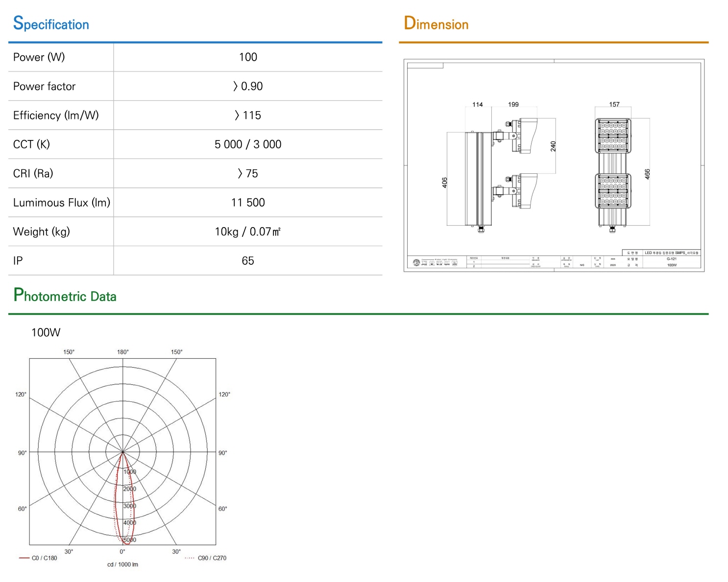This screenshot has width=728, height=582.
Task: Click the Power factor row label
Action: click(44, 87)
